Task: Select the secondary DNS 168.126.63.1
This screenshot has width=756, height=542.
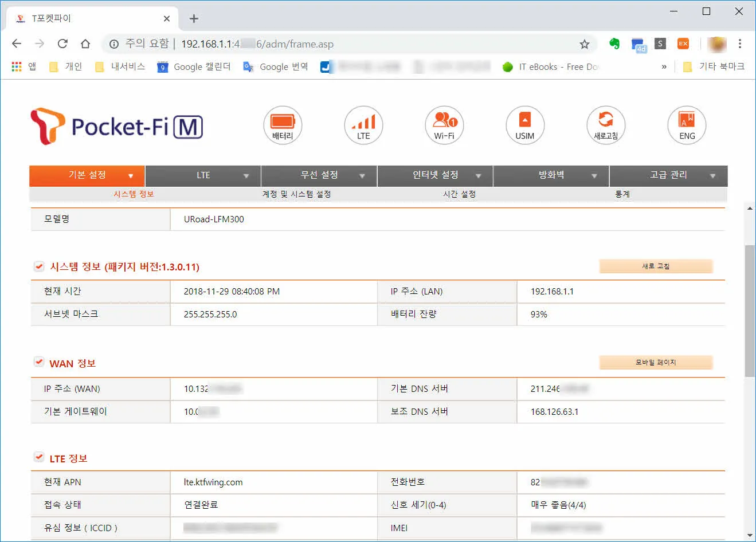Action: click(x=554, y=412)
